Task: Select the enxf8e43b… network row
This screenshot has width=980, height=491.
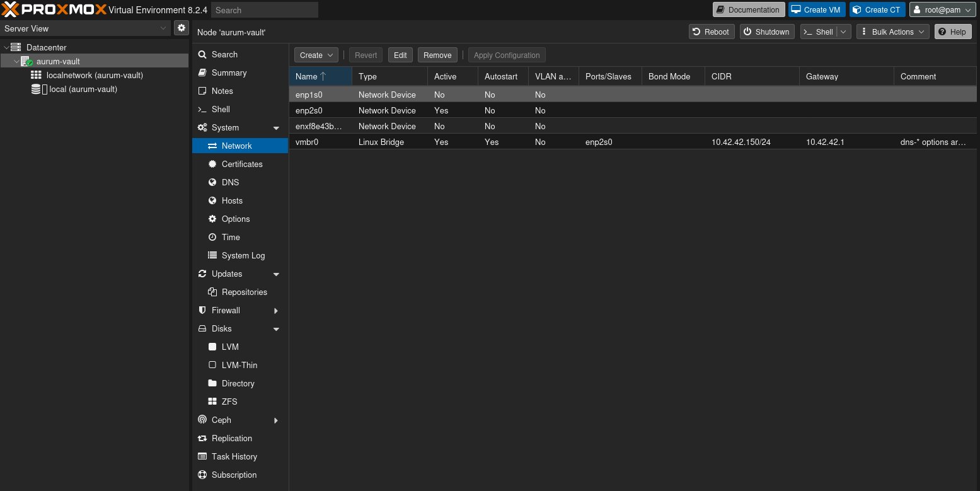Action: coord(633,126)
